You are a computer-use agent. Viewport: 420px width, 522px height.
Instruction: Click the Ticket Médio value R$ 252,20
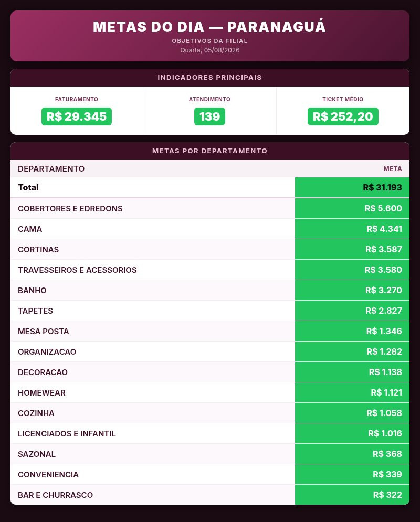(343, 116)
